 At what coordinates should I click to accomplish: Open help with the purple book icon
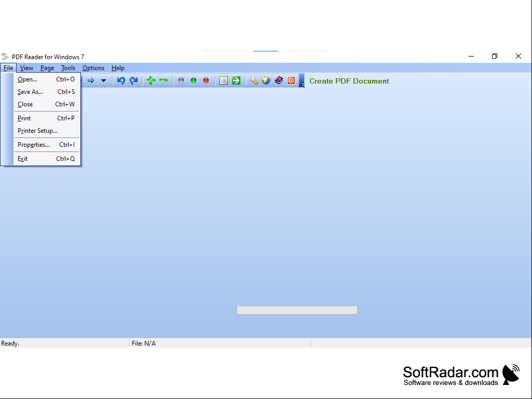[279, 80]
